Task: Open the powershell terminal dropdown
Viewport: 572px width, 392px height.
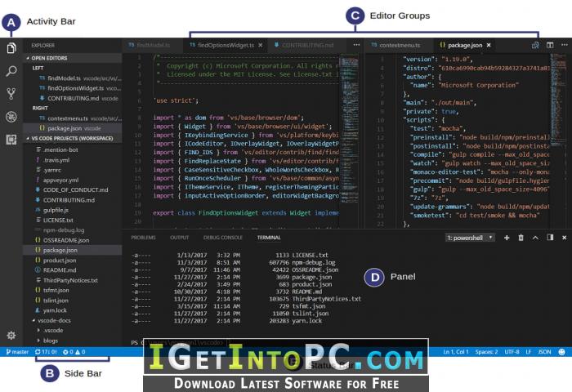Action: click(x=470, y=238)
